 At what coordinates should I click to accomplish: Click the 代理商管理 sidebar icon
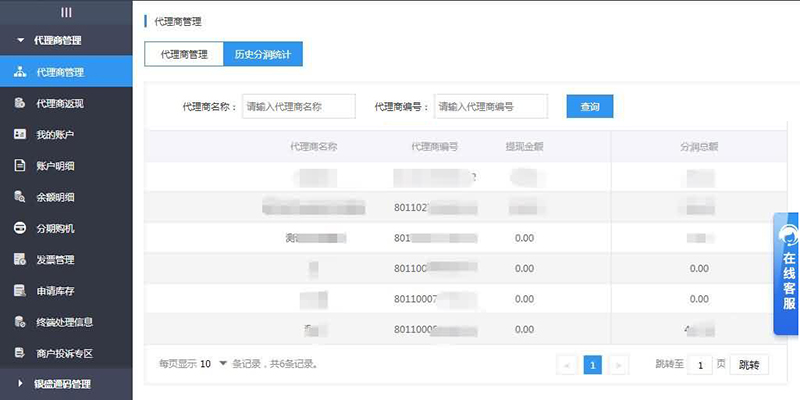coord(20,72)
